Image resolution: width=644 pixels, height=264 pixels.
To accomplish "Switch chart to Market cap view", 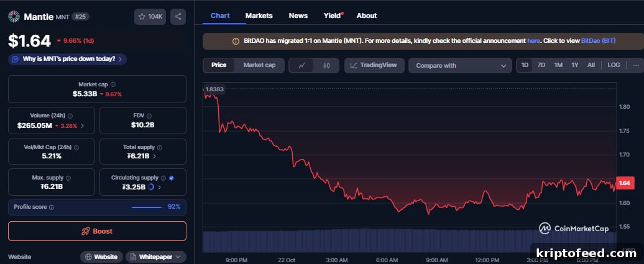I will (x=260, y=65).
